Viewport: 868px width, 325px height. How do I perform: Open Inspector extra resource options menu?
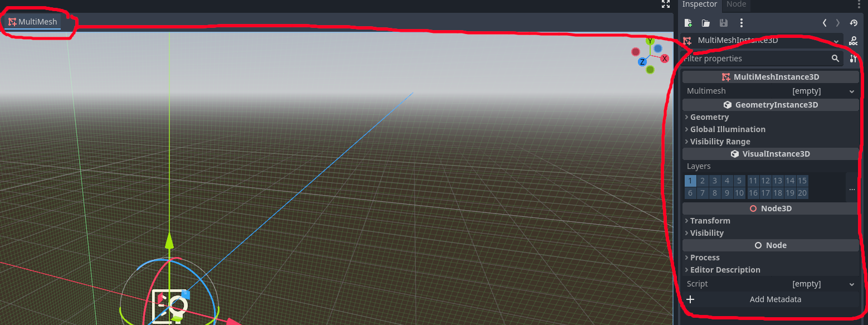(741, 23)
